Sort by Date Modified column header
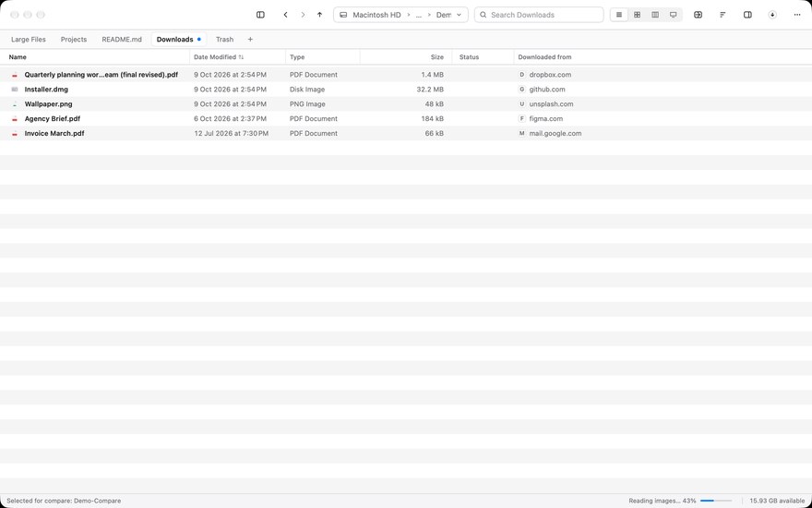 click(x=238, y=57)
